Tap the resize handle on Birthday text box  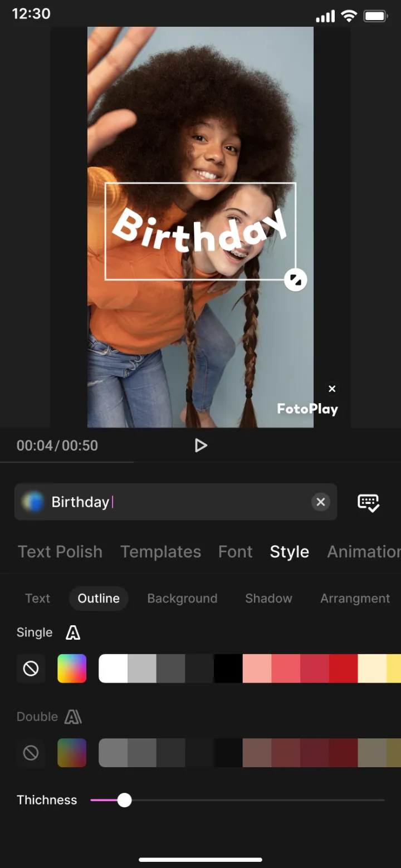pos(295,279)
